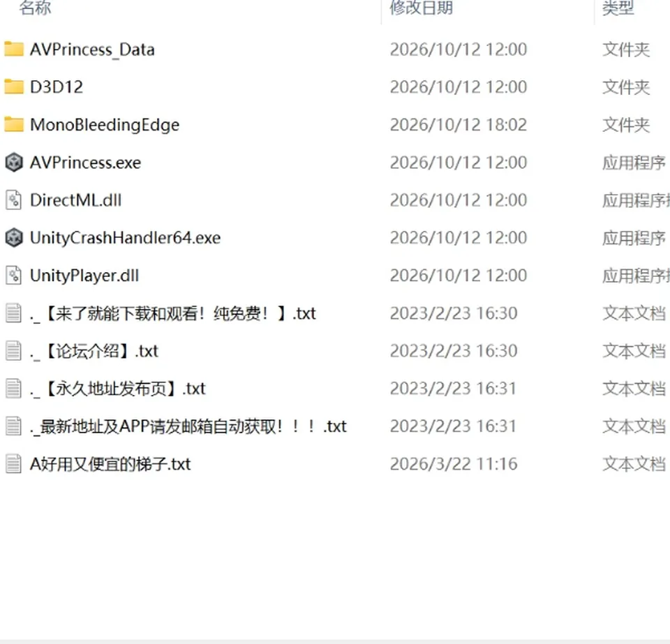Click the D3D12 folder icon

click(14, 87)
